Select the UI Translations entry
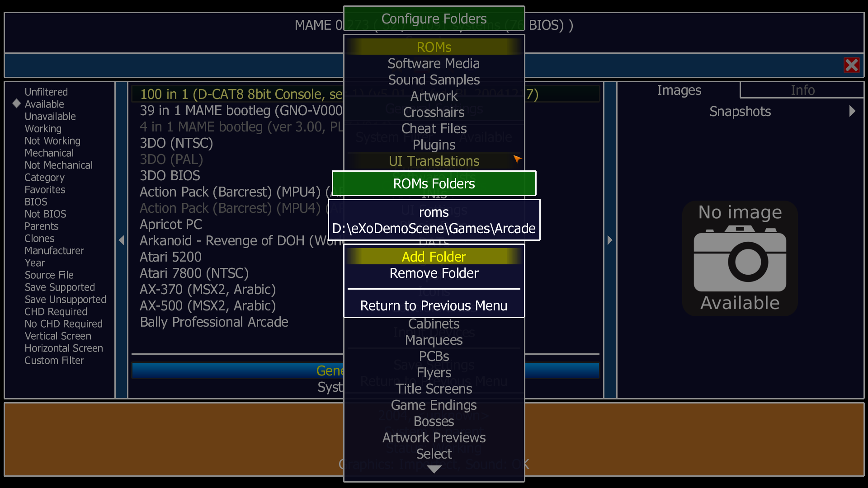 click(434, 161)
